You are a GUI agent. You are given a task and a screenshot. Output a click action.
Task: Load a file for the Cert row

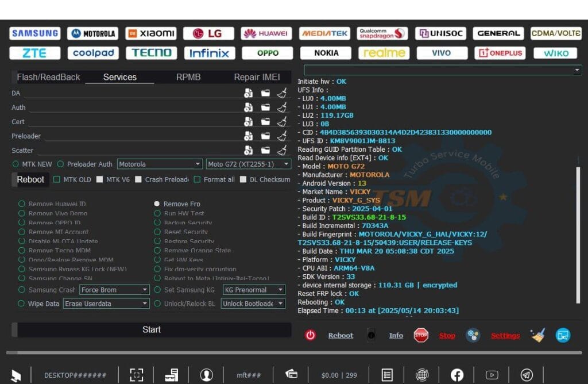tap(248, 122)
